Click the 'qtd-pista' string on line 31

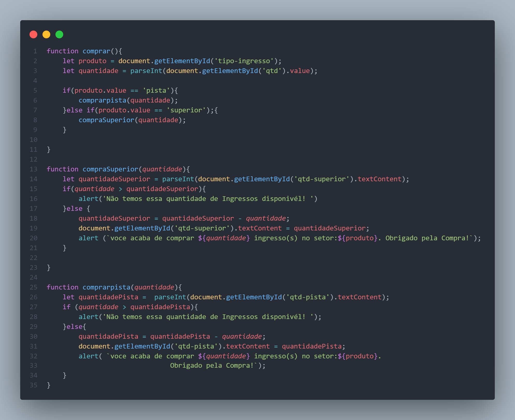196,346
